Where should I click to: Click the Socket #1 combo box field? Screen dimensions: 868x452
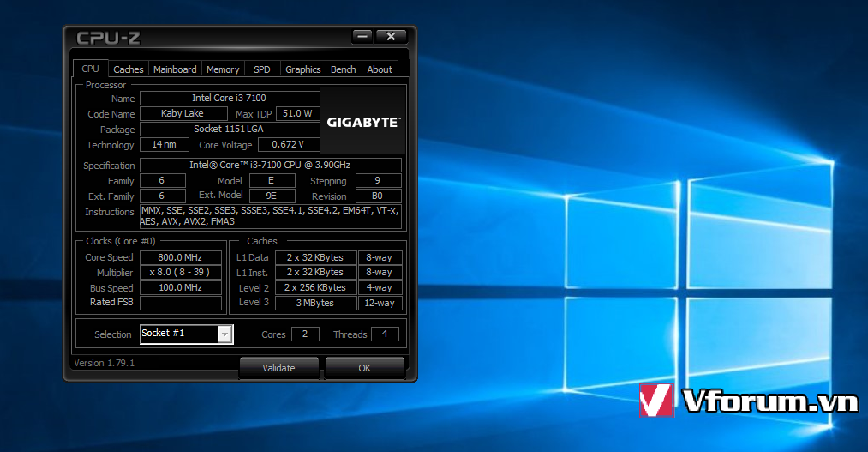click(187, 334)
